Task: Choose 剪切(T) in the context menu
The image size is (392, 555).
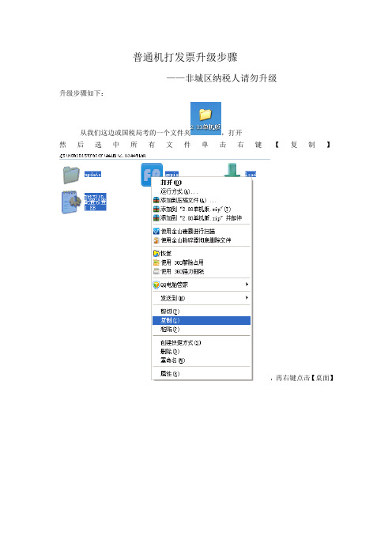Action: click(x=202, y=311)
